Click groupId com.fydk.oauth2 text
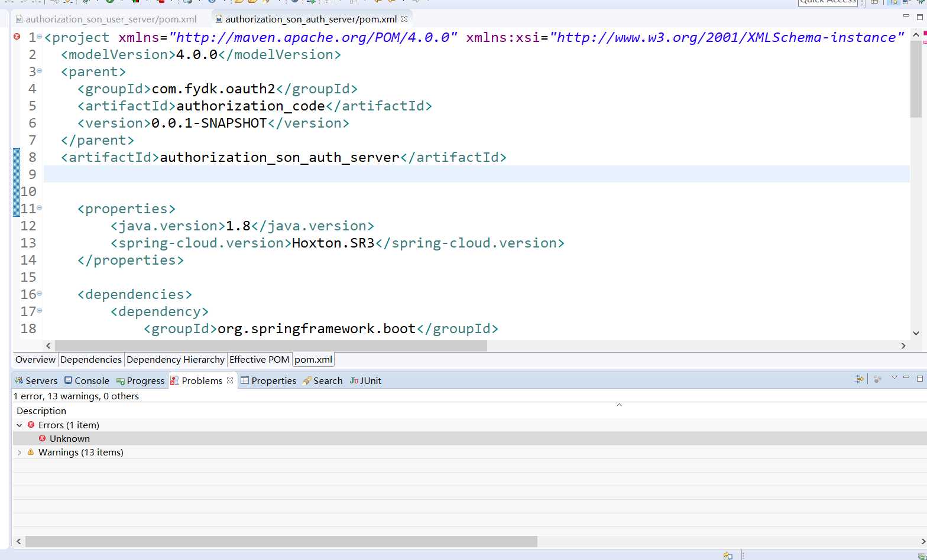The width and height of the screenshot is (927, 560). pos(213,89)
